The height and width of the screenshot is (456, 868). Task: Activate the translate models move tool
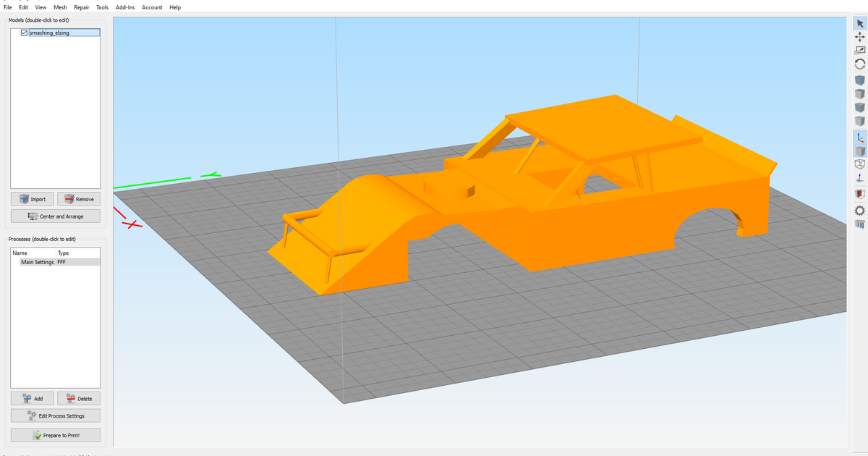tap(860, 37)
